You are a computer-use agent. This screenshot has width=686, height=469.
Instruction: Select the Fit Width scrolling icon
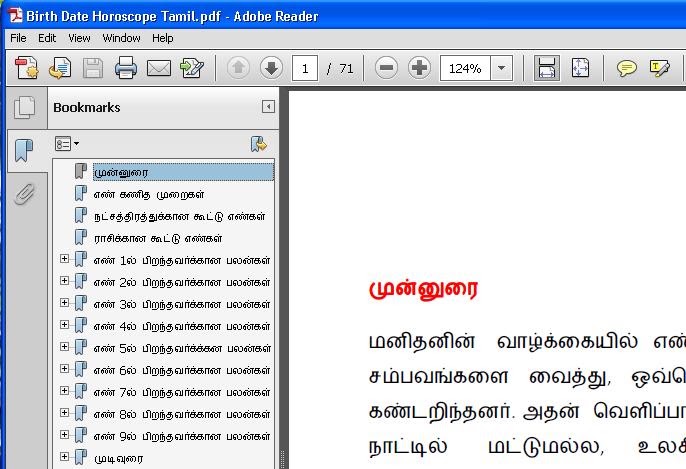click(x=546, y=68)
